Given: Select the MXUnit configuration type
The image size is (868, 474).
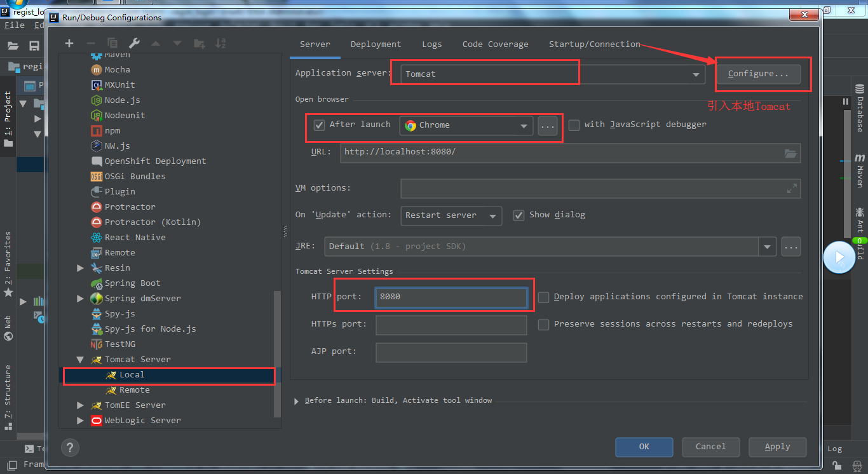Looking at the screenshot, I should click(119, 85).
